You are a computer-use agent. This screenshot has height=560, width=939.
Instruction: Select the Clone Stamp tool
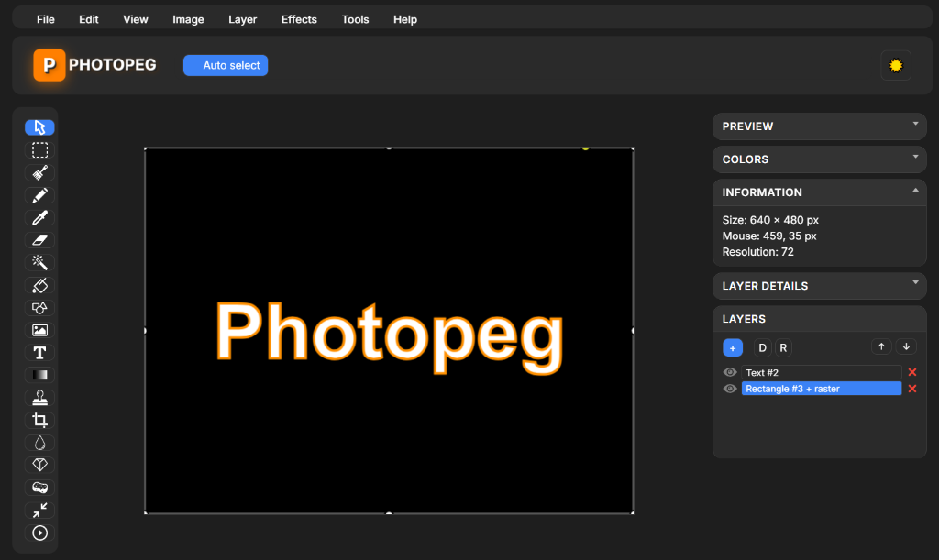coord(39,397)
